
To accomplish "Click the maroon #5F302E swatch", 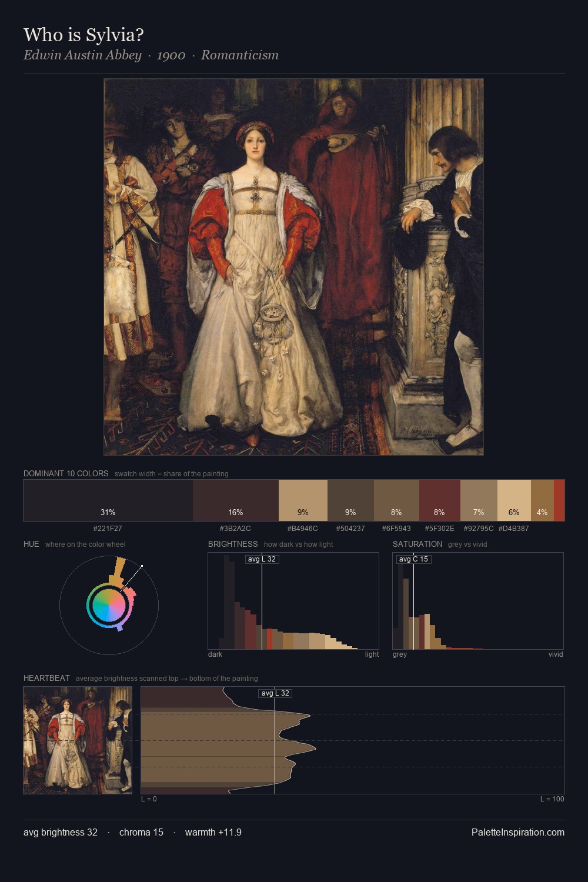I will (440, 500).
